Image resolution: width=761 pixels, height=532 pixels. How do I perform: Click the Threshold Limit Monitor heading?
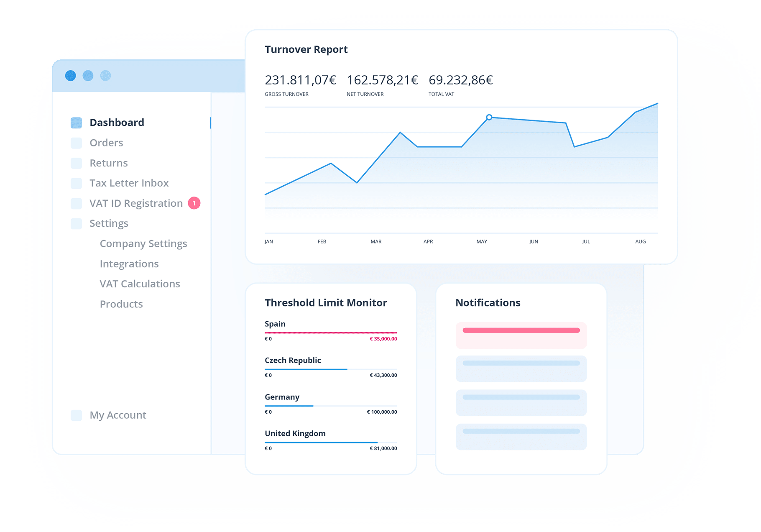[x=326, y=303]
